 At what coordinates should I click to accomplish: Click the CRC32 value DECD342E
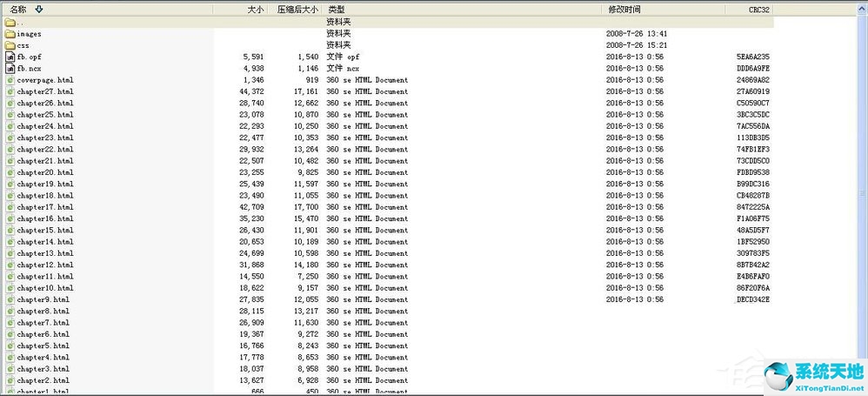[x=753, y=299]
